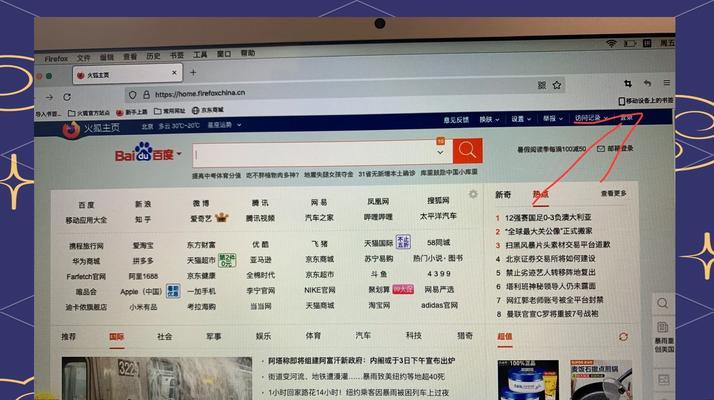Open the 工具 menu
This screenshot has width=714, height=400.
click(200, 55)
